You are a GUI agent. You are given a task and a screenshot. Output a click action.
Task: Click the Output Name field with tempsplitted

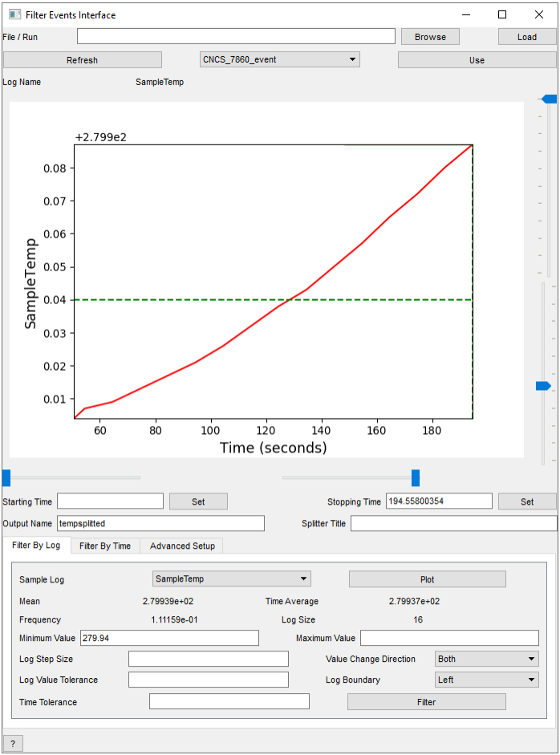coord(160,523)
